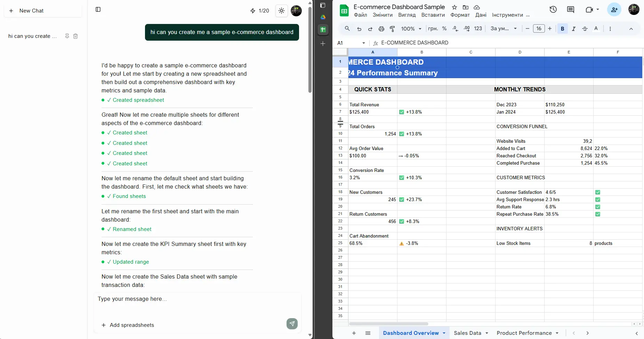Switch light/dark theme sun toggle
Image resolution: width=644 pixels, height=339 pixels.
(x=282, y=11)
